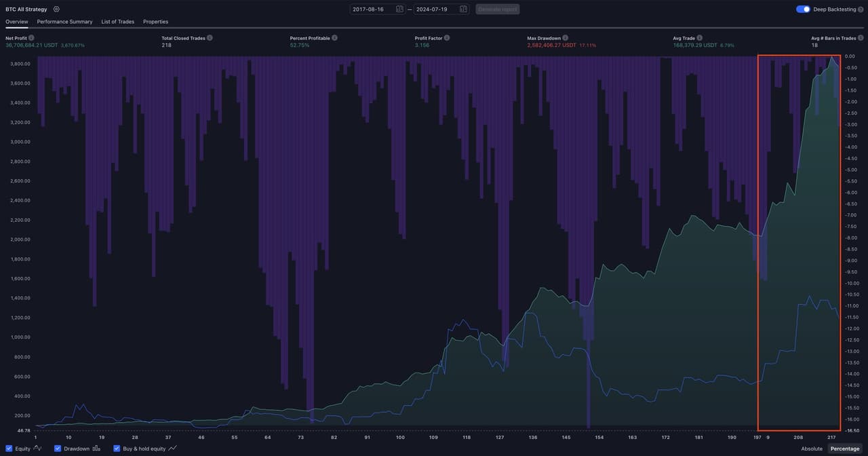Open the List of Trades tab
868x456 pixels.
(x=118, y=22)
